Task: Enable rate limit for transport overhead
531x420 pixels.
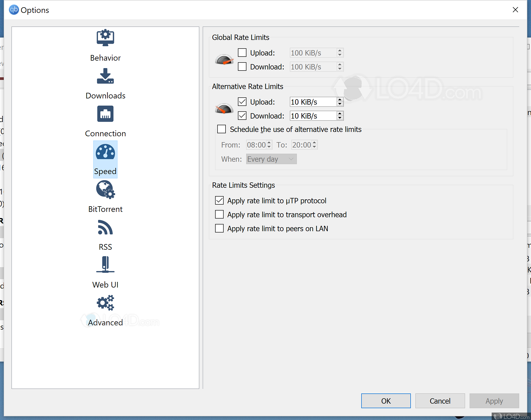Action: click(219, 214)
